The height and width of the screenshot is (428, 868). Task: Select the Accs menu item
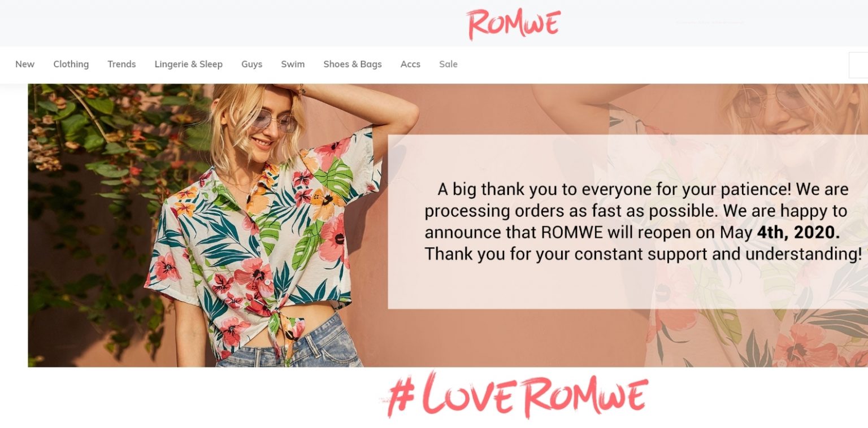coord(410,64)
